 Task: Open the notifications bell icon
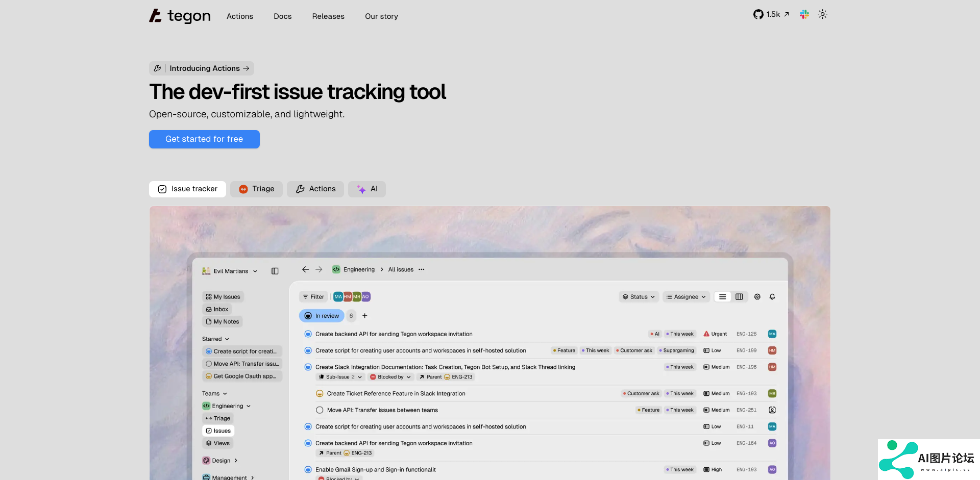tap(772, 296)
